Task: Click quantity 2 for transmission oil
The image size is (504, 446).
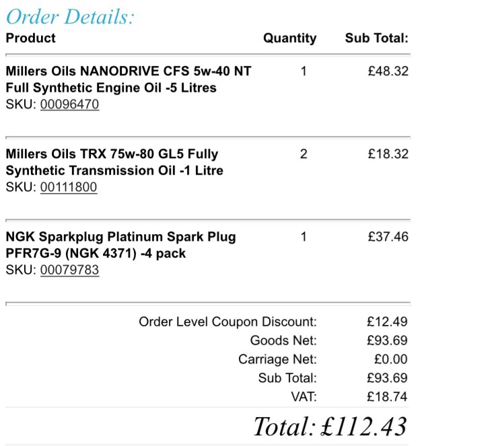Action: coord(303,154)
